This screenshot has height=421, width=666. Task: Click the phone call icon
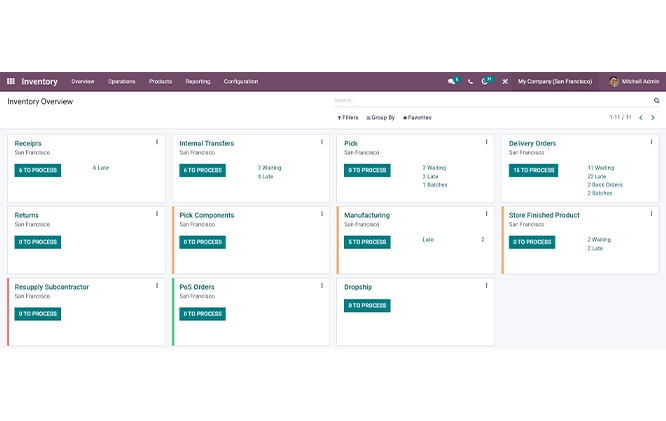tap(470, 82)
